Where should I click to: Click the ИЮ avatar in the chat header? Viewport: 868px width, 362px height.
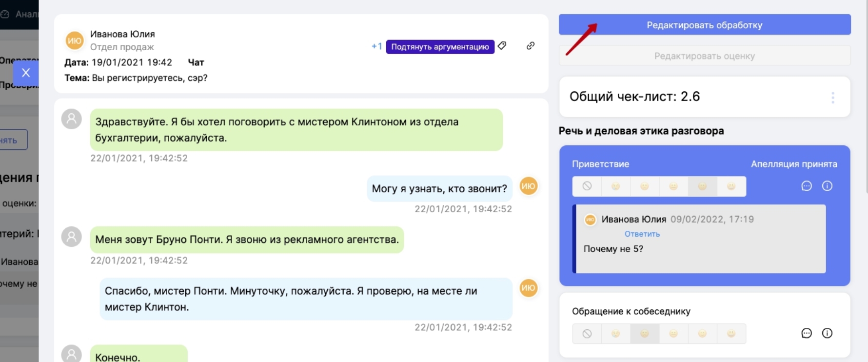click(x=75, y=40)
